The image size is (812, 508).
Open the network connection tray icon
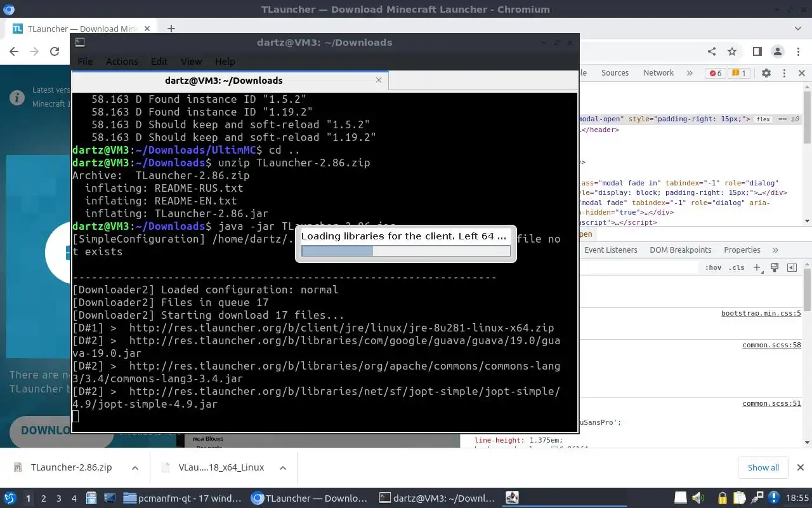(756, 498)
